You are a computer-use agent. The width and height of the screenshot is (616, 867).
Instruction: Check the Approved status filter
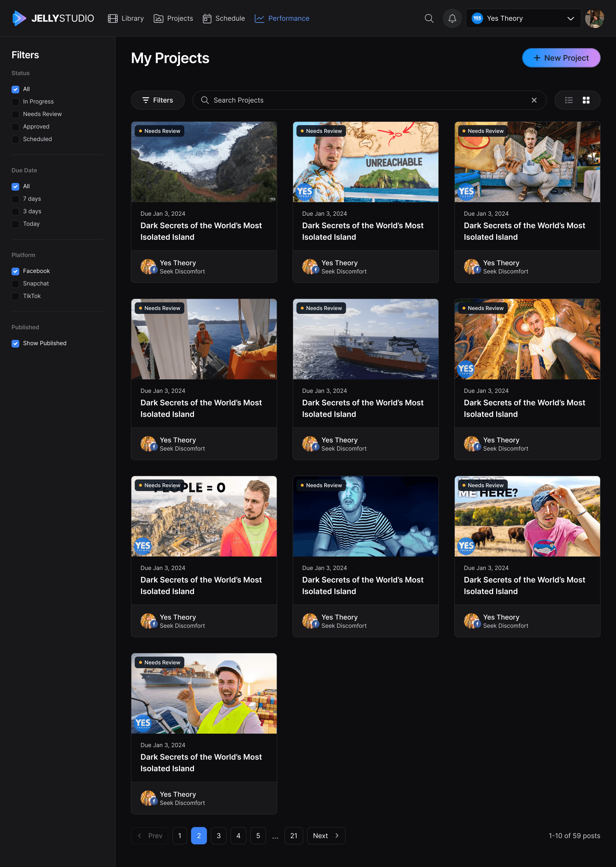(x=15, y=127)
